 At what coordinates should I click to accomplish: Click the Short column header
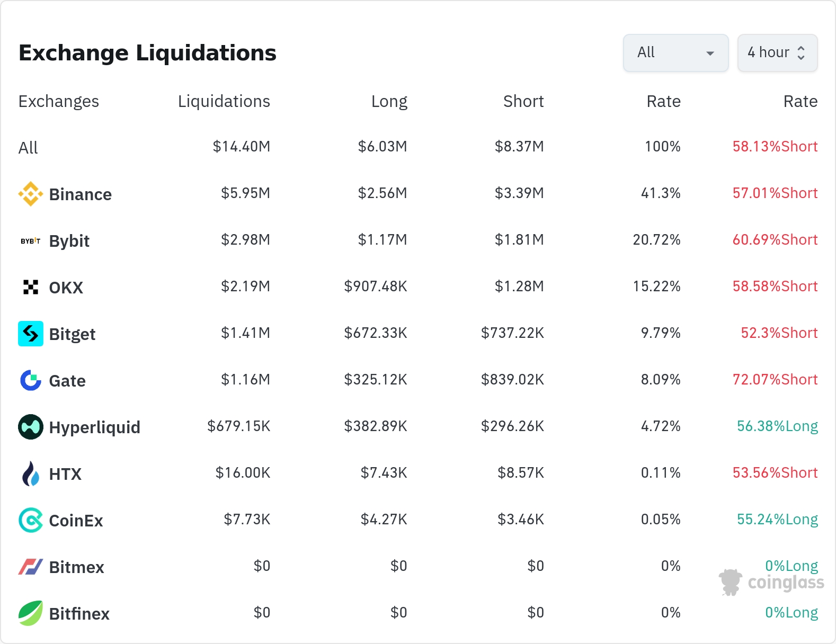(x=523, y=101)
